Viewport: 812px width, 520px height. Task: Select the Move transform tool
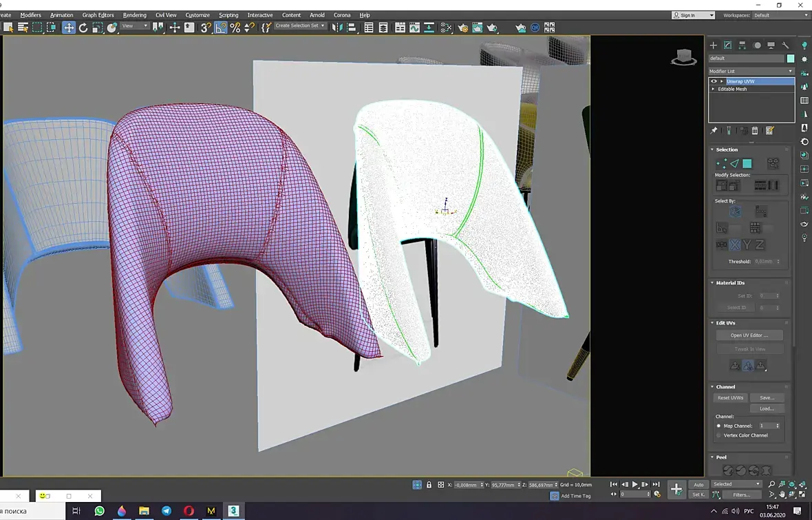pyautogui.click(x=69, y=28)
